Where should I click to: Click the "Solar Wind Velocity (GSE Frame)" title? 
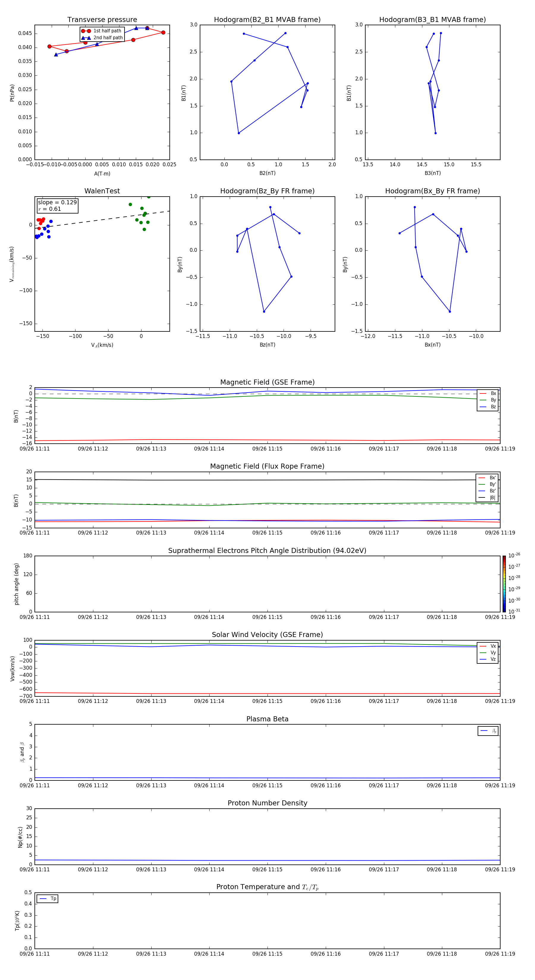coord(267,635)
